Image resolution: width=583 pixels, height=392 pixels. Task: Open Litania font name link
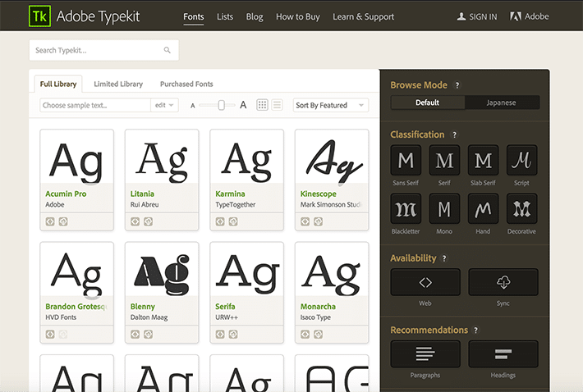pyautogui.click(x=142, y=194)
